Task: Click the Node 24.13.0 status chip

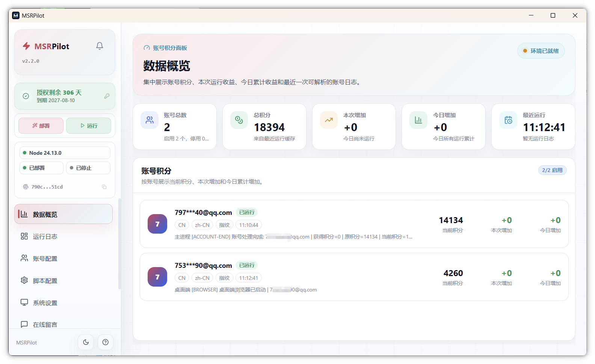Action: click(x=65, y=153)
